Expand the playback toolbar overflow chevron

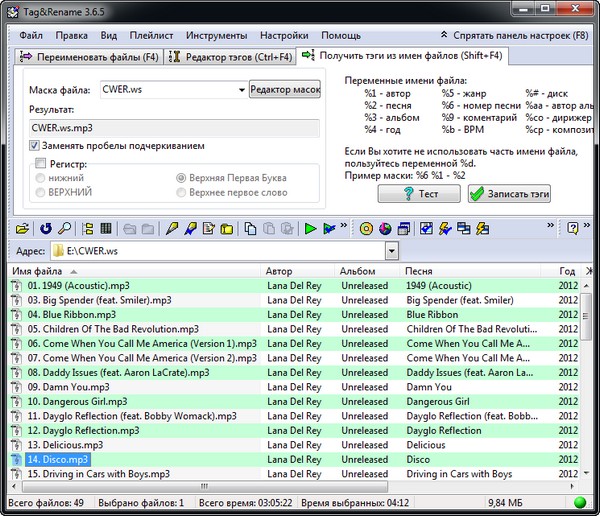[x=345, y=227]
